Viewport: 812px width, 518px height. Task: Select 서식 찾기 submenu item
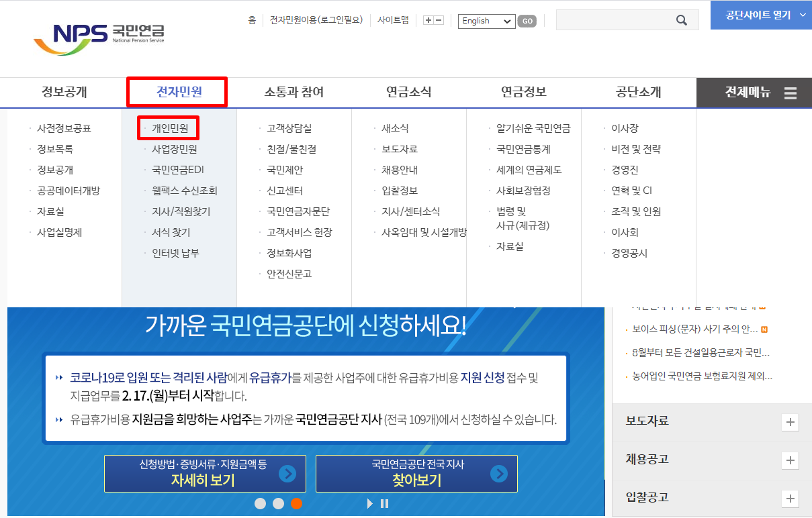tap(171, 232)
